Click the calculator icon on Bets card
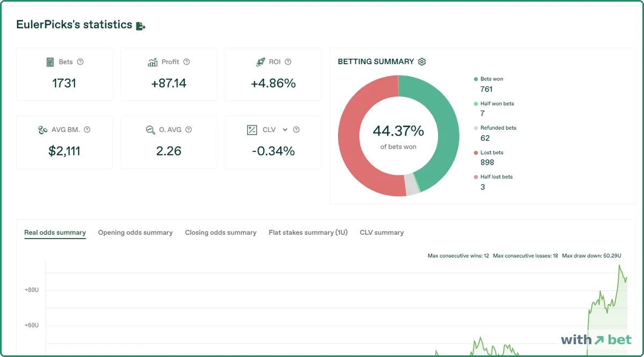Viewport: 644px width, 357px height. 50,62
